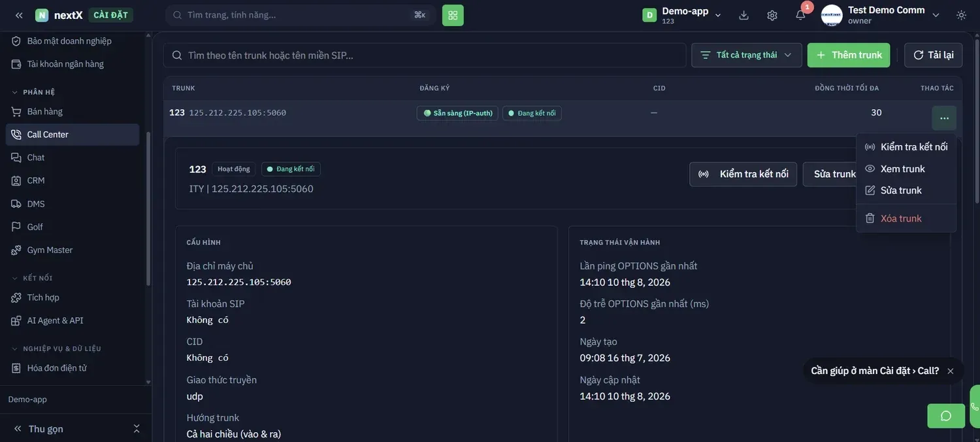Open 'AI Agent & API' in the sidebar
Screen dimensions: 980x442
tap(73, 320)
